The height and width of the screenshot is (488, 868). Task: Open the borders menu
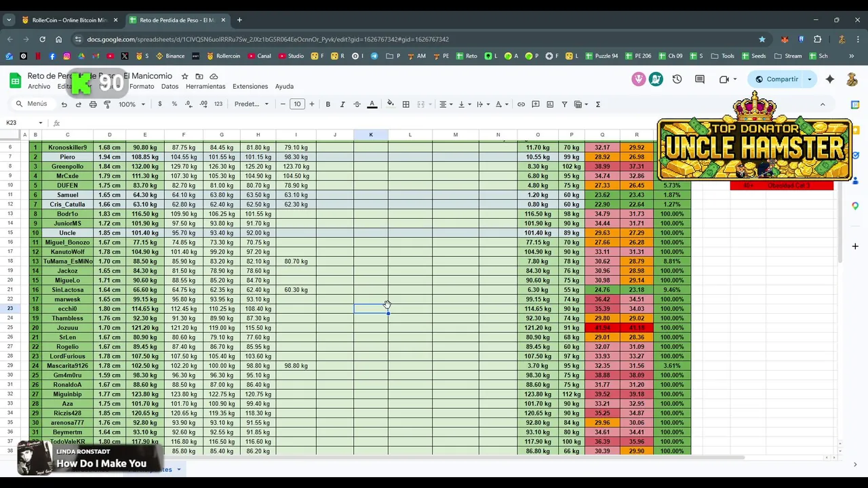click(x=406, y=104)
